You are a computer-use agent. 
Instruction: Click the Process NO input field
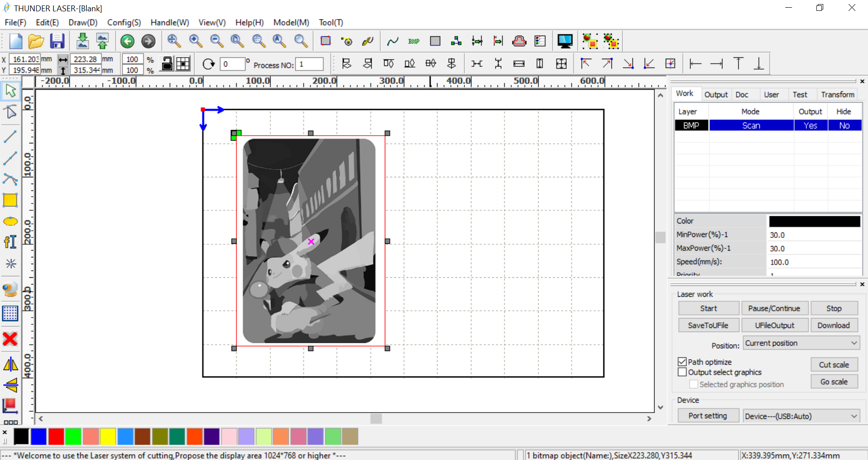coord(309,64)
